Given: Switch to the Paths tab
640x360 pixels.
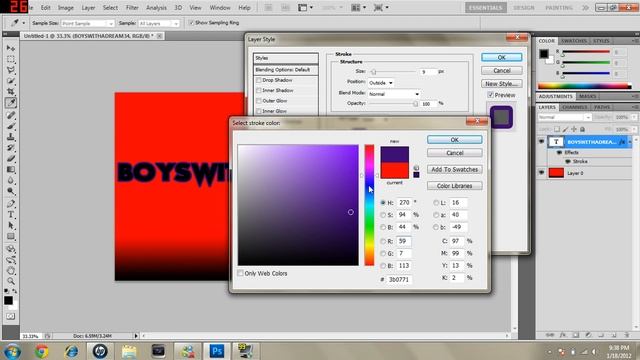Looking at the screenshot, I should tap(602, 107).
